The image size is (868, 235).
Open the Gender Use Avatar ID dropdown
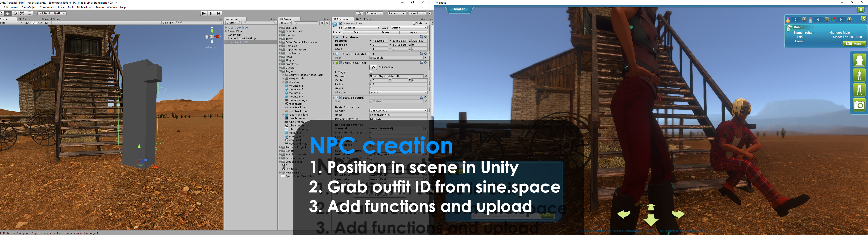click(x=398, y=111)
